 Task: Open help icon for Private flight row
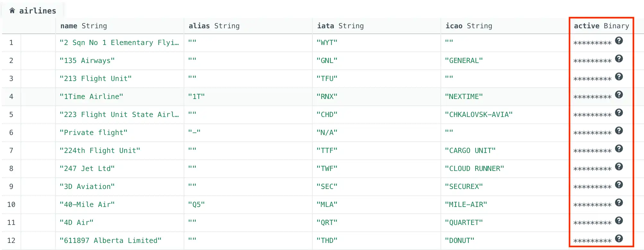click(x=619, y=131)
